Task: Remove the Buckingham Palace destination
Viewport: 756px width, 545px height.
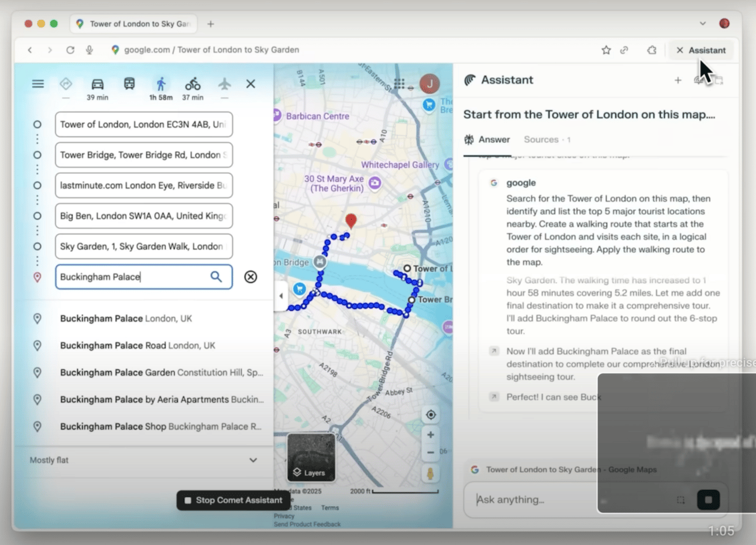Action: (250, 277)
